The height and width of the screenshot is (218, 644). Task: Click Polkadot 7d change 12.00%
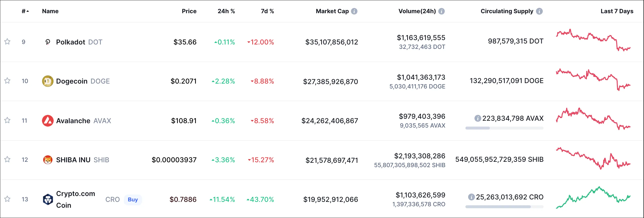click(261, 42)
